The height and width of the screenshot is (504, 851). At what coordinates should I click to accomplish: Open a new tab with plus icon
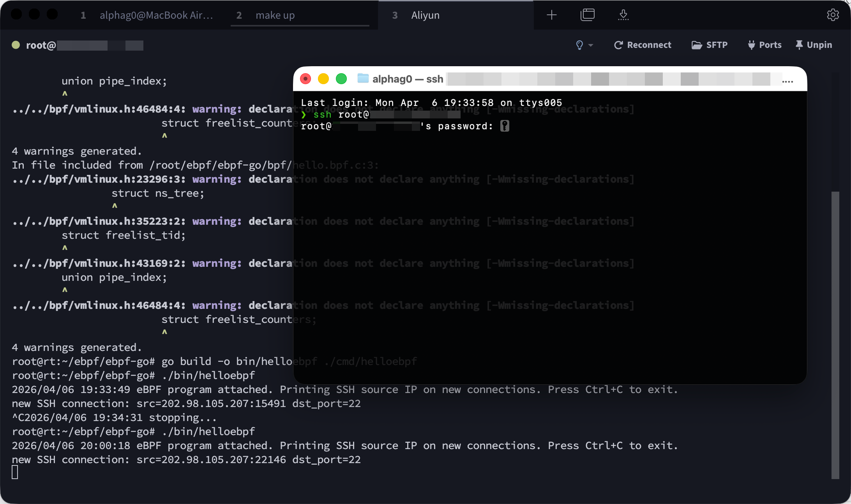coord(551,15)
